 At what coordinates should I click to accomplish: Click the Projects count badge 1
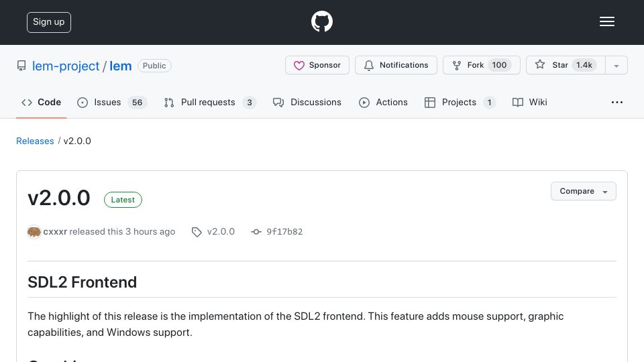pyautogui.click(x=489, y=103)
